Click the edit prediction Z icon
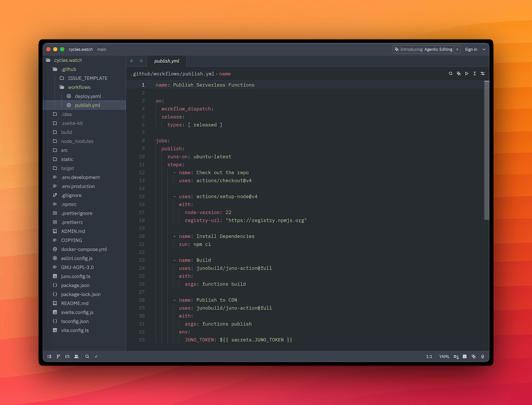532x405 pixels. click(x=456, y=356)
